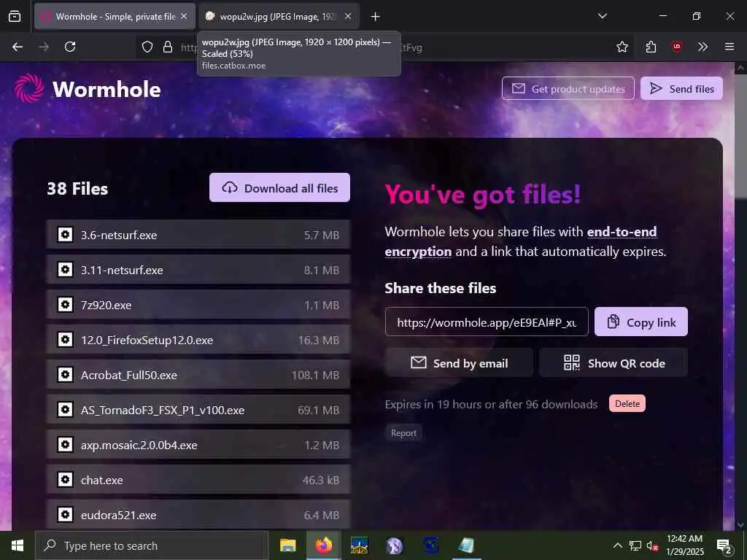Click the 108.1 MB size value

tap(315, 375)
